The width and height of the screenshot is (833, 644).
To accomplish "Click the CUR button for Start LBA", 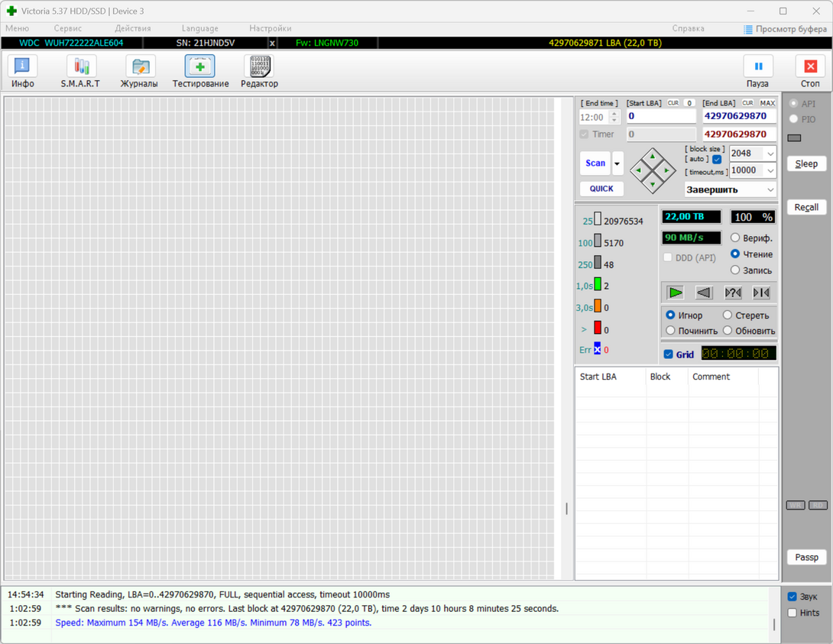I will [x=673, y=103].
